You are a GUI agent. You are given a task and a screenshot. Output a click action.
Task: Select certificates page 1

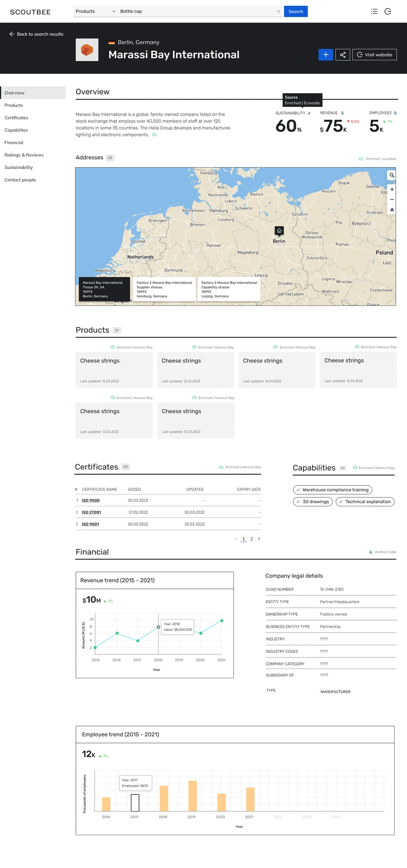244,539
